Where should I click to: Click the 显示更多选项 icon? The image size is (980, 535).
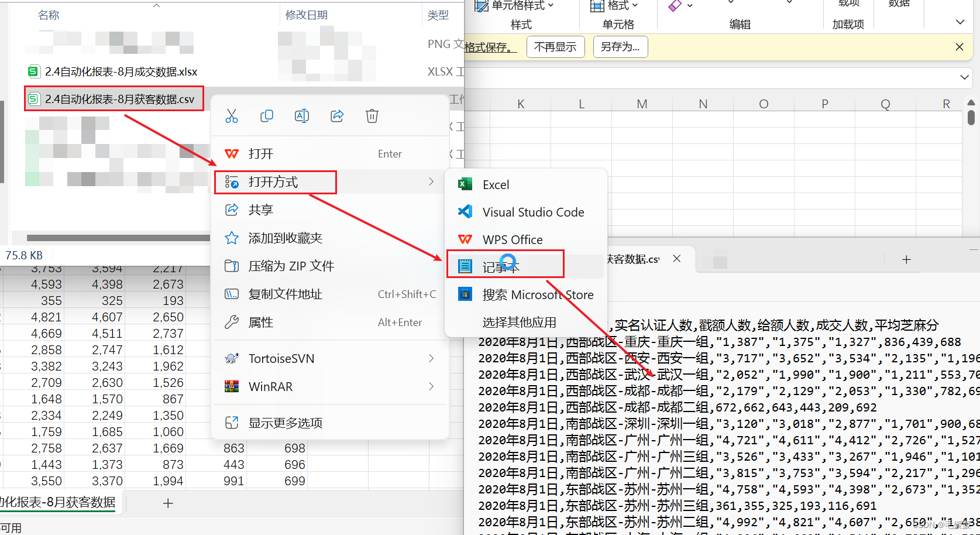[x=232, y=423]
